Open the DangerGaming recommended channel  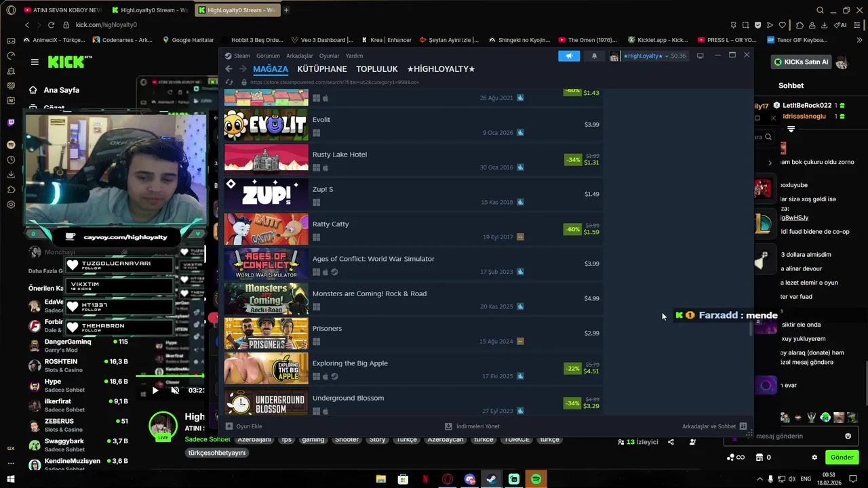click(78, 346)
